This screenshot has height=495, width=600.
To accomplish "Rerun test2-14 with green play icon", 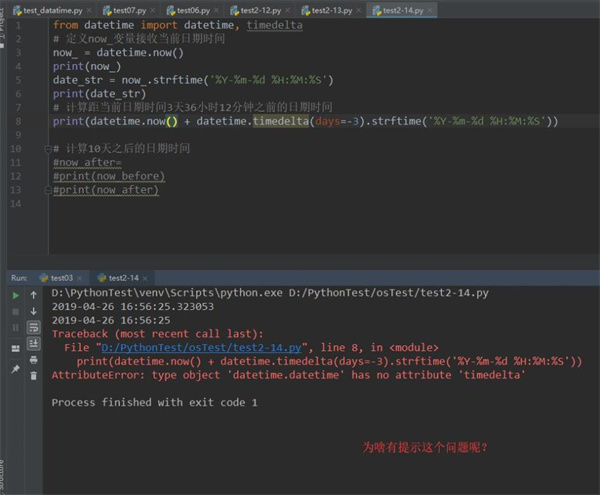I will click(16, 295).
